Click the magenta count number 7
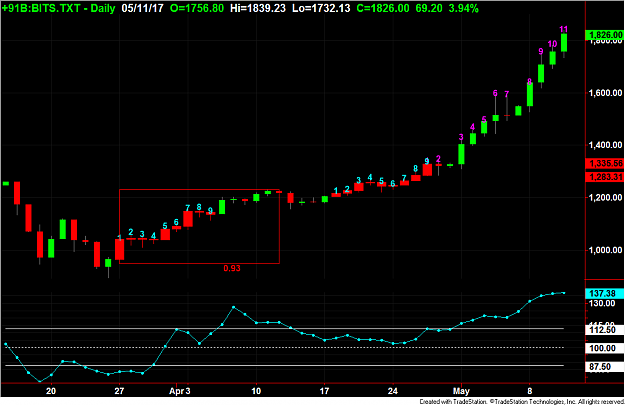625x405 pixels. point(507,94)
